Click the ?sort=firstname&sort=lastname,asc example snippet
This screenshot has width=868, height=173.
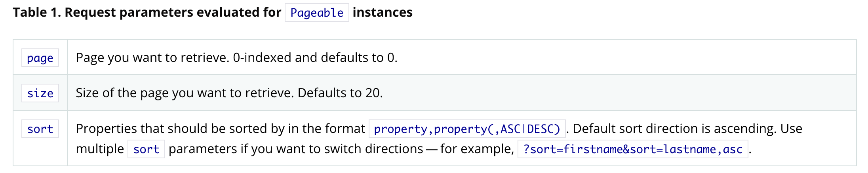[633, 149]
